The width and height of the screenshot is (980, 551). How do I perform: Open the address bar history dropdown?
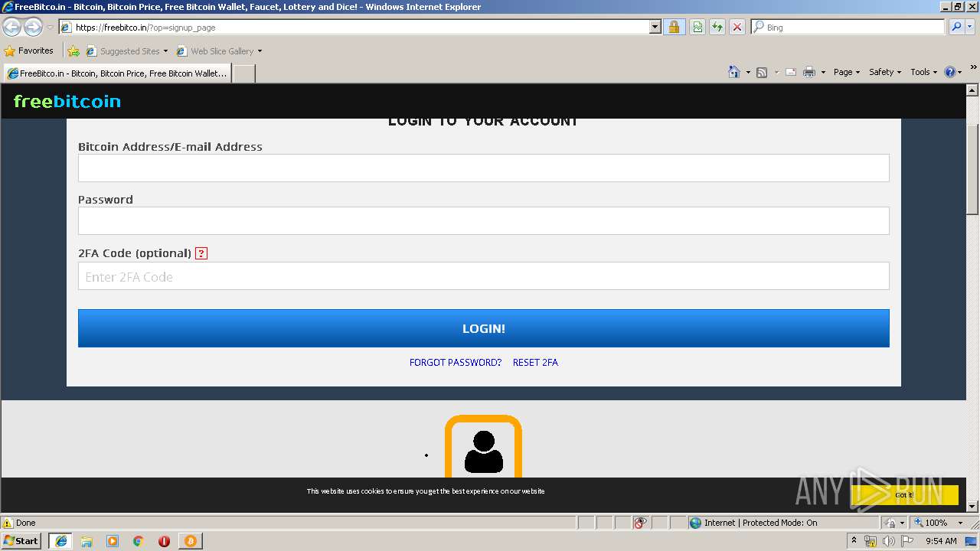(655, 27)
